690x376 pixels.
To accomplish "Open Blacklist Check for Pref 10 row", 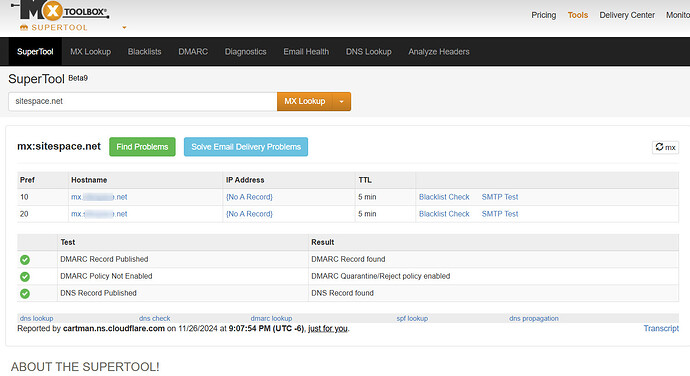I will coord(444,197).
